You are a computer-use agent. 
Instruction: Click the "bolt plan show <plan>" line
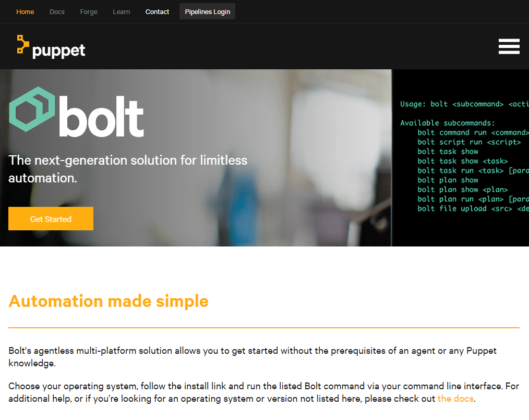[463, 190]
